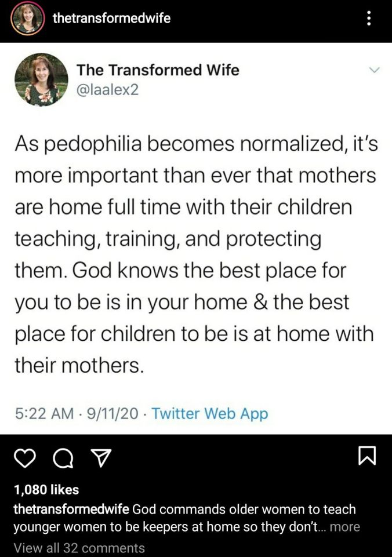The width and height of the screenshot is (392, 557).
Task: Click the 9/11/20 tweet date
Action: [x=111, y=414]
